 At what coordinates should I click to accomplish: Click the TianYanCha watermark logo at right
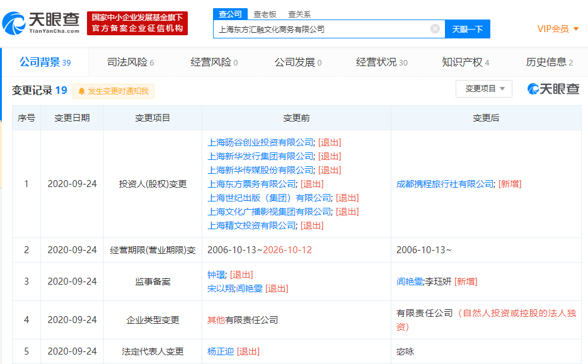click(553, 89)
